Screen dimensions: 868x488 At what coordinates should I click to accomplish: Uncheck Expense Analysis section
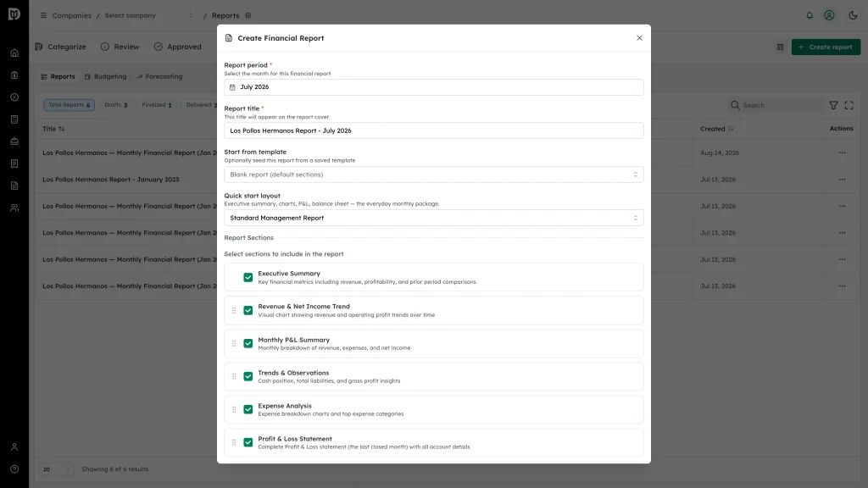click(x=248, y=409)
